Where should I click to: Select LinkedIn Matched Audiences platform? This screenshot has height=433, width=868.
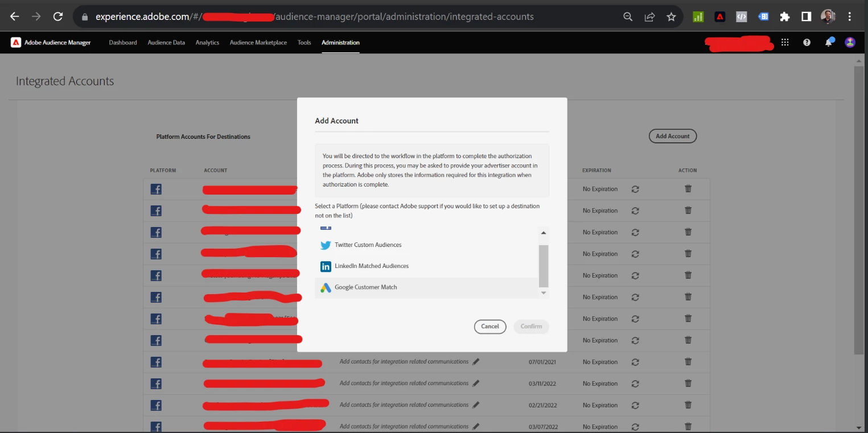pyautogui.click(x=426, y=266)
